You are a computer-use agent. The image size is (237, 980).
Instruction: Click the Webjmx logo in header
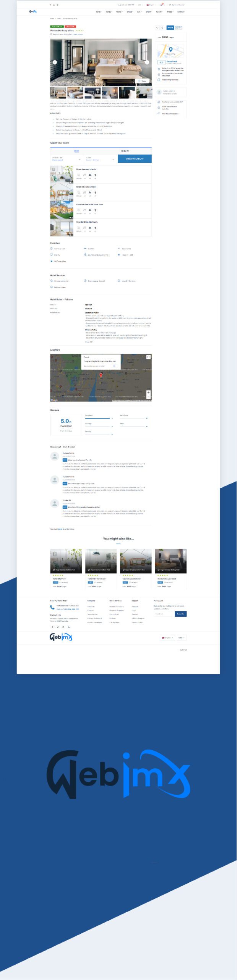tap(33, 11)
